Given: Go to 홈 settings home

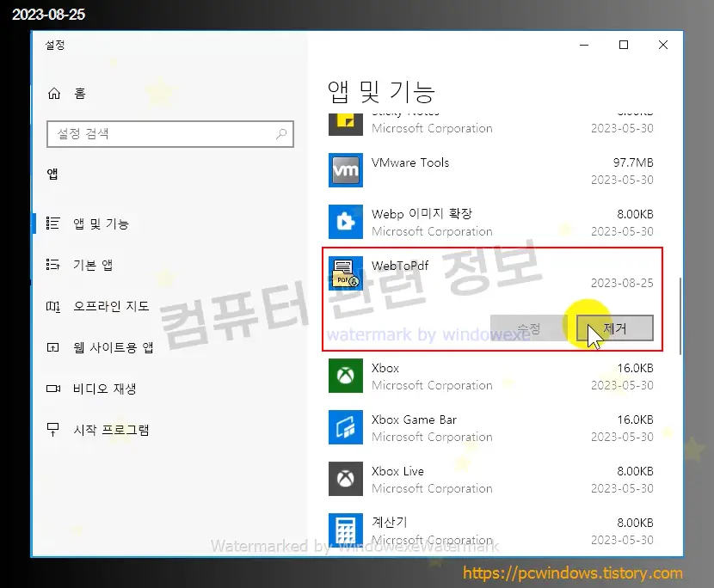Looking at the screenshot, I should (x=80, y=94).
